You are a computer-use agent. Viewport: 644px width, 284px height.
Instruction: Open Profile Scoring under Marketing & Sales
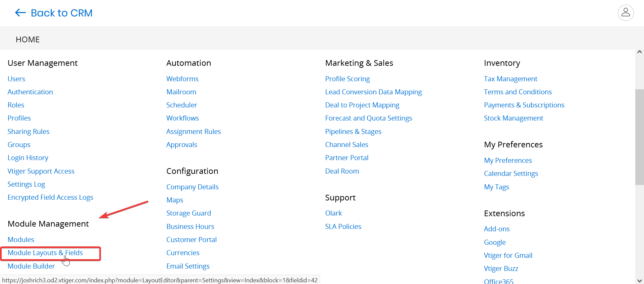click(347, 79)
